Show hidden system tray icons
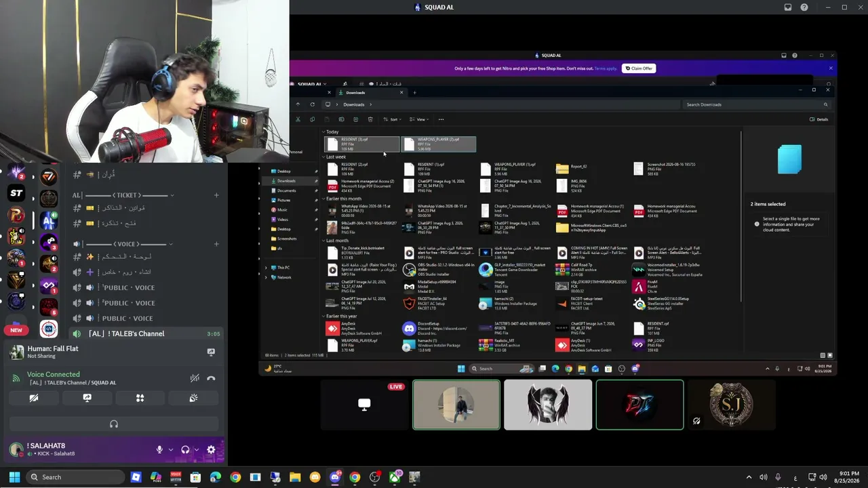Screen dimensions: 868x488 point(749,477)
